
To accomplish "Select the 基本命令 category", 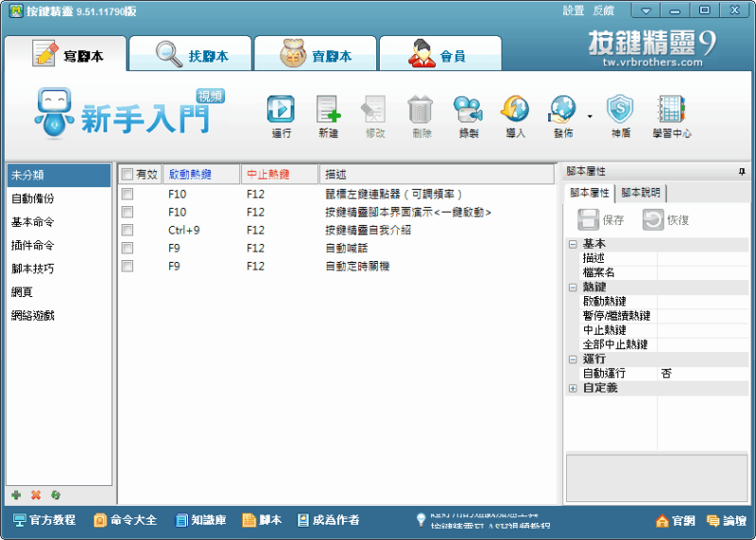I will click(x=59, y=222).
